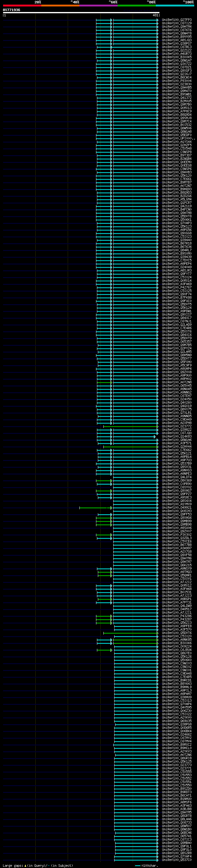Choose hit UniRef100_A3F571
The width and height of the screenshot is (197, 868).
176,443
